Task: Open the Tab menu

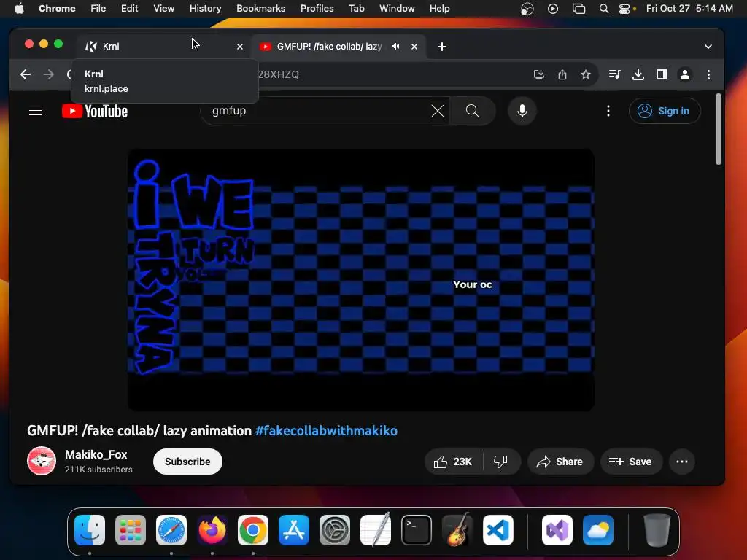Action: pyautogui.click(x=356, y=9)
